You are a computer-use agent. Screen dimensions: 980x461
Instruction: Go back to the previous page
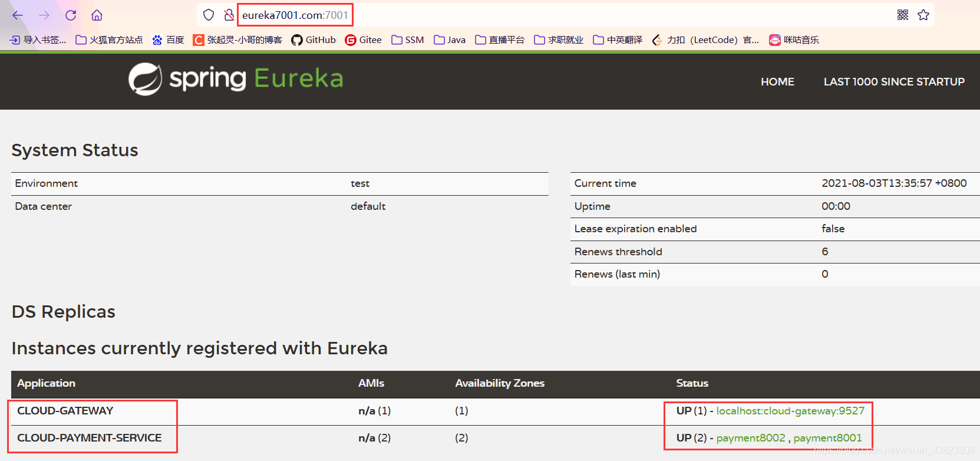(x=18, y=15)
